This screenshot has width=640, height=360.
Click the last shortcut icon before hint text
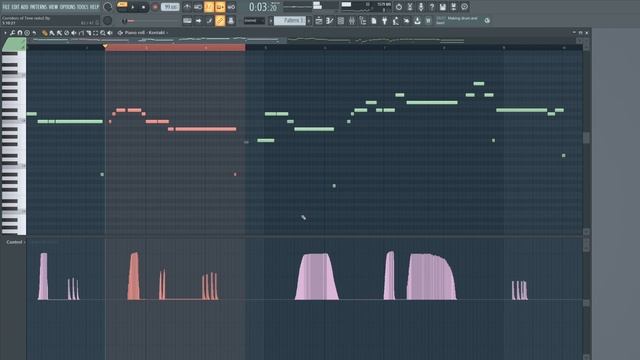428,20
